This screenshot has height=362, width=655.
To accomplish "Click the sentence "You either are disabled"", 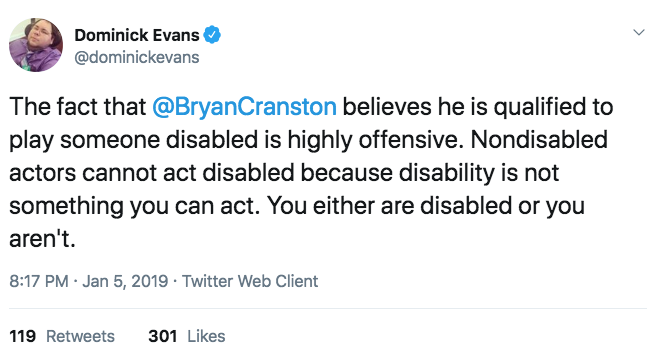I will pos(389,205).
